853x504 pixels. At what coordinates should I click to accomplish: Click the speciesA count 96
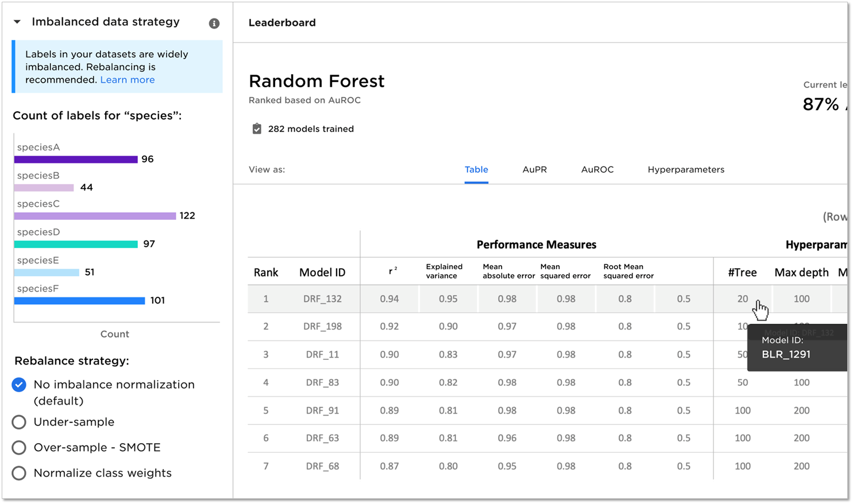coord(148,160)
